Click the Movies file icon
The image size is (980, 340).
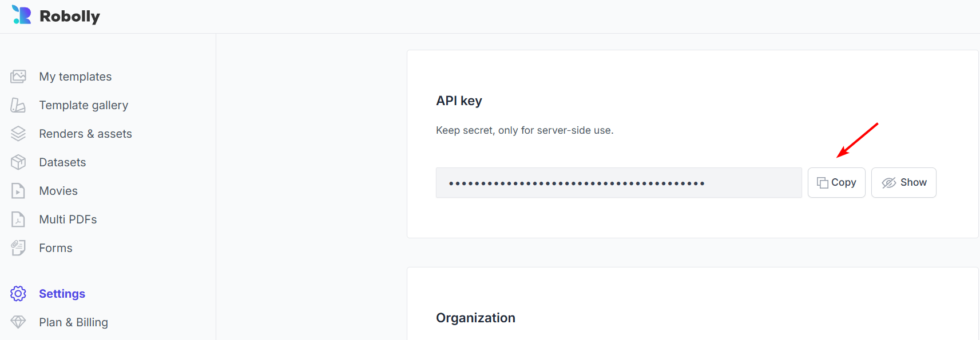click(18, 191)
